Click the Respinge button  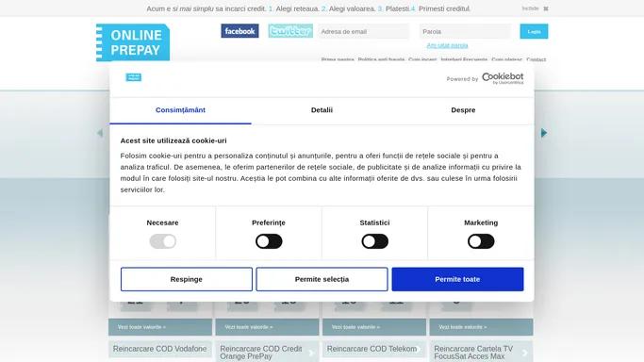(x=187, y=279)
